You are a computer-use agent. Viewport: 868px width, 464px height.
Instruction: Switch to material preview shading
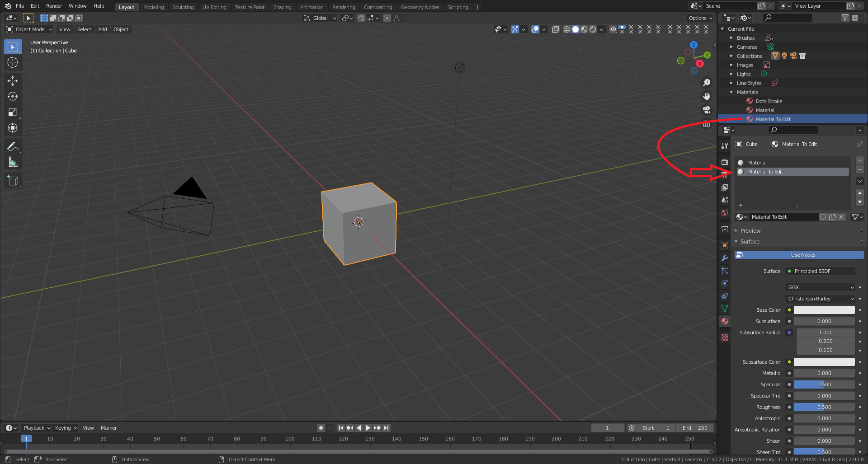tap(584, 29)
